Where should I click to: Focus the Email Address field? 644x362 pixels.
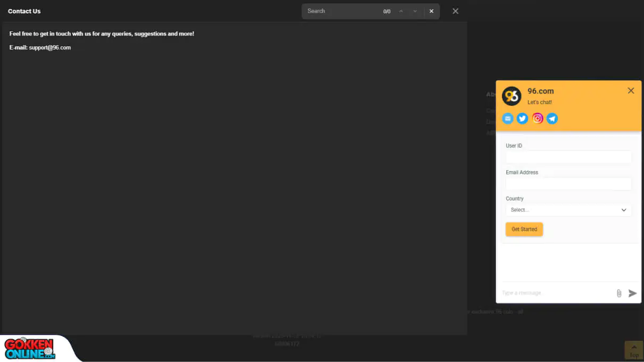coord(568,184)
